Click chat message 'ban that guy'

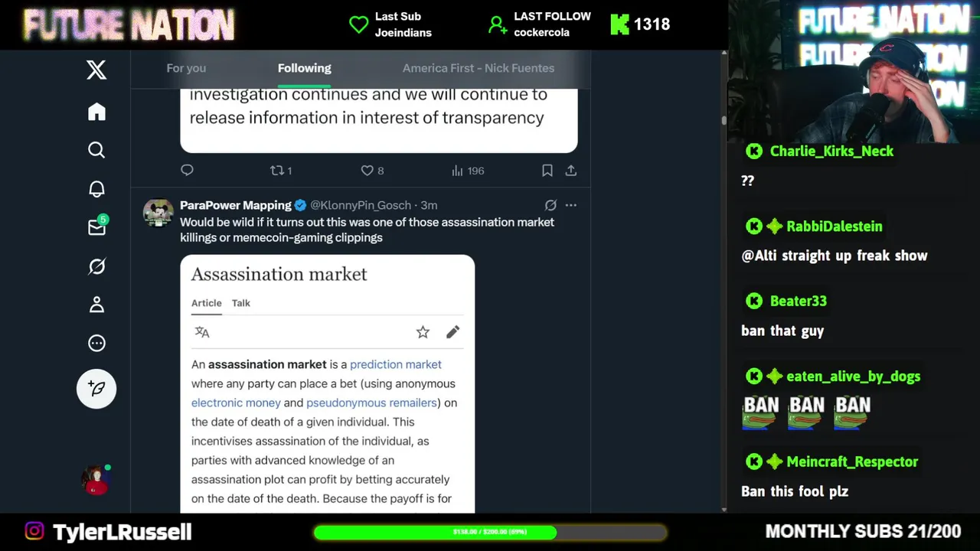coord(782,331)
